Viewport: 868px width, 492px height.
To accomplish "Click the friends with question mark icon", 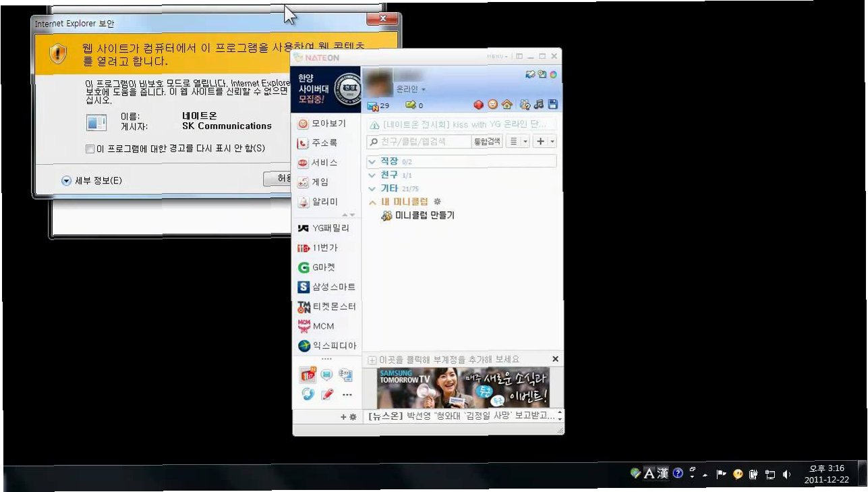I will pyautogui.click(x=525, y=105).
